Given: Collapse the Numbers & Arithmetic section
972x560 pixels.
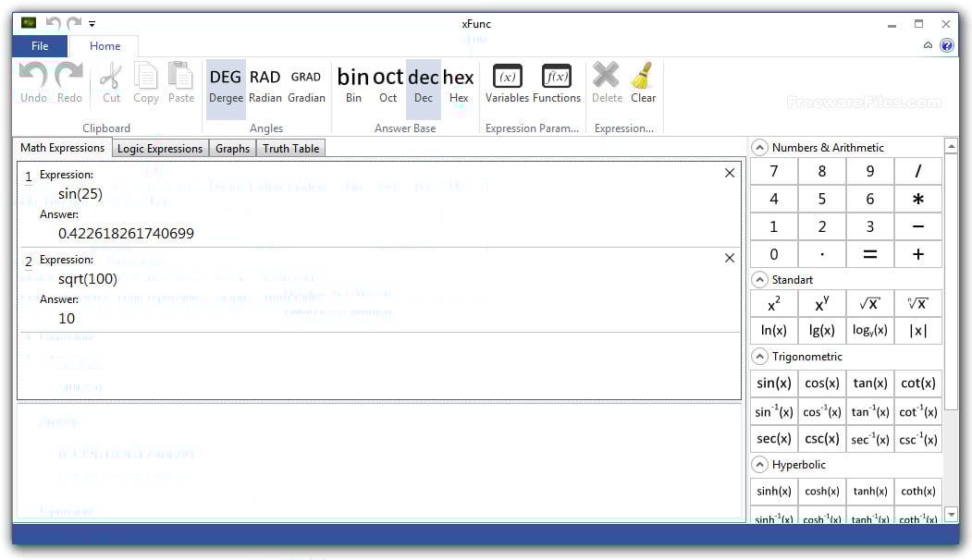Looking at the screenshot, I should click(x=759, y=147).
